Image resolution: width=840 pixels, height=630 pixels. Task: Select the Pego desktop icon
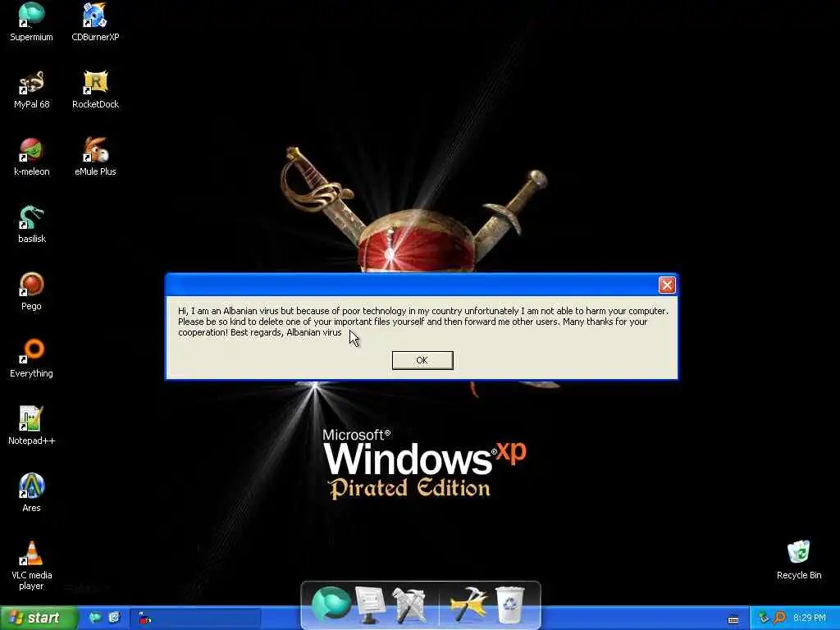tap(32, 291)
